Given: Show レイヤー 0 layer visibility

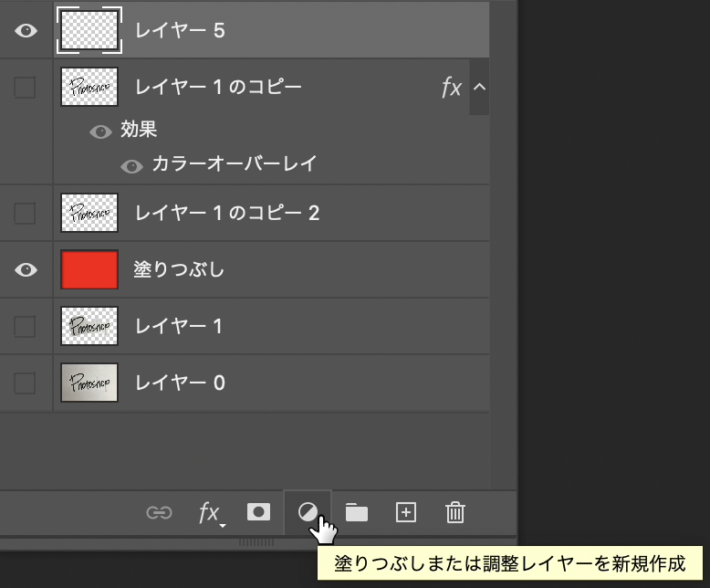Looking at the screenshot, I should (25, 382).
